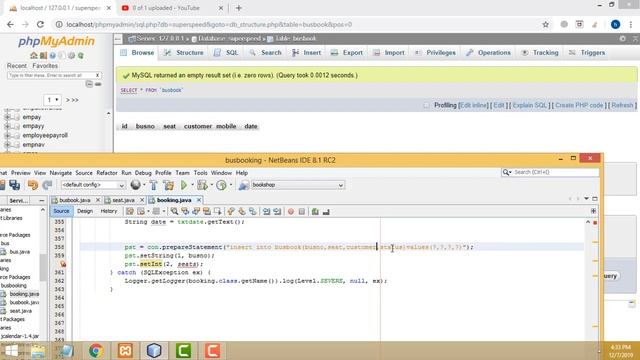Image resolution: width=640 pixels, height=360 pixels.
Task: Click phpMyAdmin reload navigation green icon
Action: coord(81,56)
